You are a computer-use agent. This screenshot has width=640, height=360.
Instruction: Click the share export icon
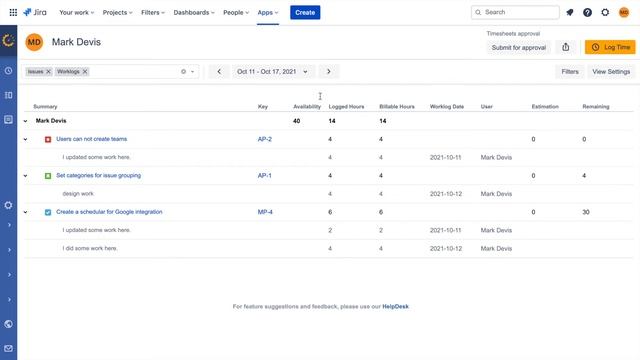(x=565, y=47)
